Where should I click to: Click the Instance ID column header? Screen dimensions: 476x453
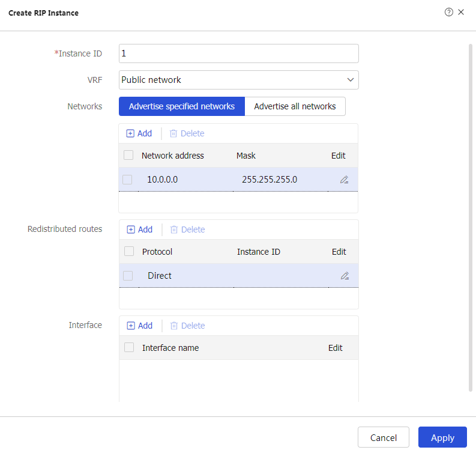(x=259, y=252)
